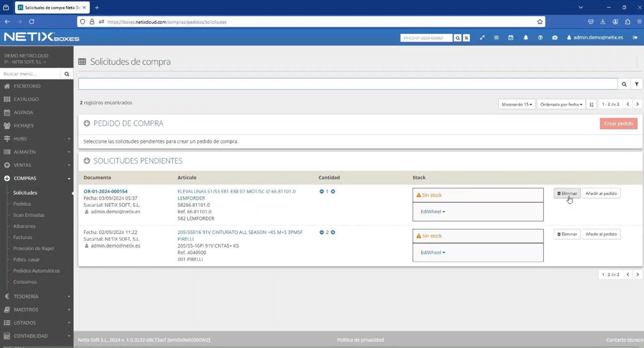Decrease quantity for ELEVALUNAS item

click(322, 192)
